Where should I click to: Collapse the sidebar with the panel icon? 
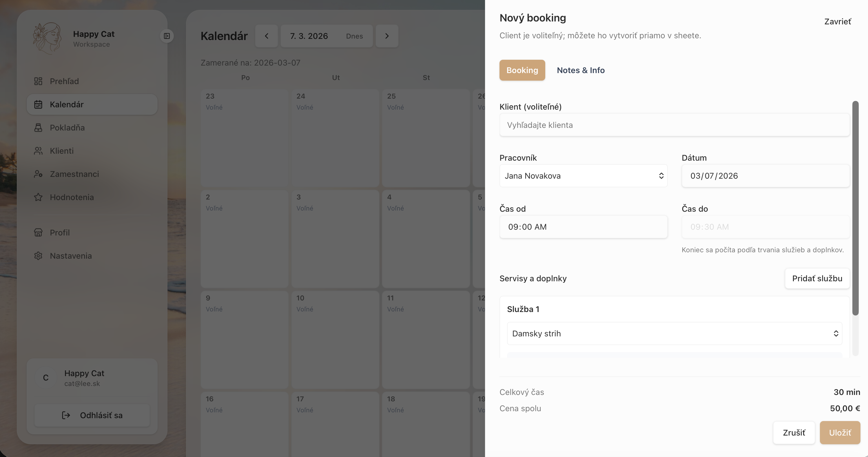tap(167, 36)
